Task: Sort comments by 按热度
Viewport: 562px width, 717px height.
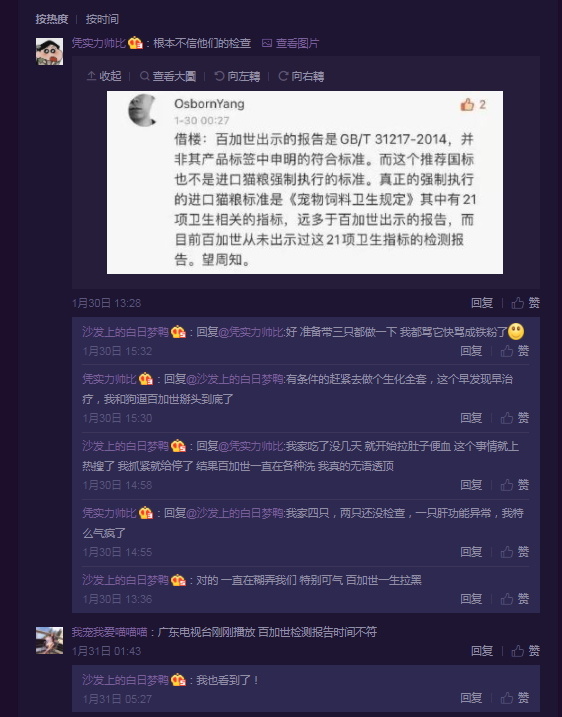Action: (x=52, y=19)
